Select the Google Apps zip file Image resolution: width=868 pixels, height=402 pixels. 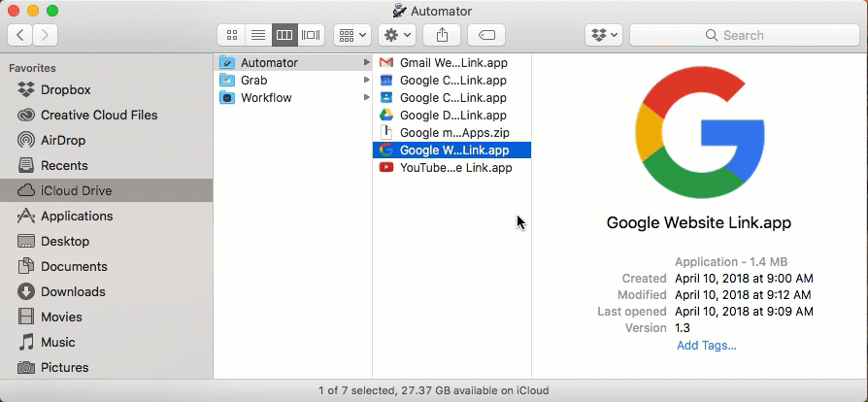453,132
